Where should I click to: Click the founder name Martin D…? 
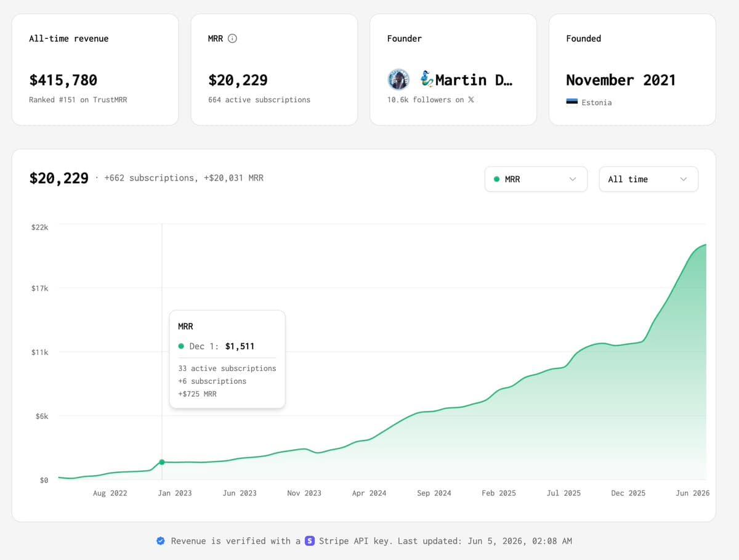474,79
